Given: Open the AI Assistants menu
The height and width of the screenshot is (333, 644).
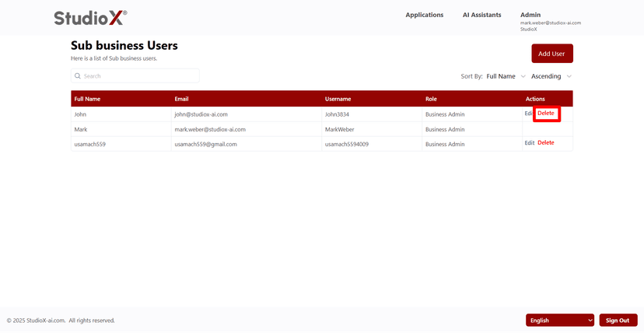Looking at the screenshot, I should tap(481, 15).
